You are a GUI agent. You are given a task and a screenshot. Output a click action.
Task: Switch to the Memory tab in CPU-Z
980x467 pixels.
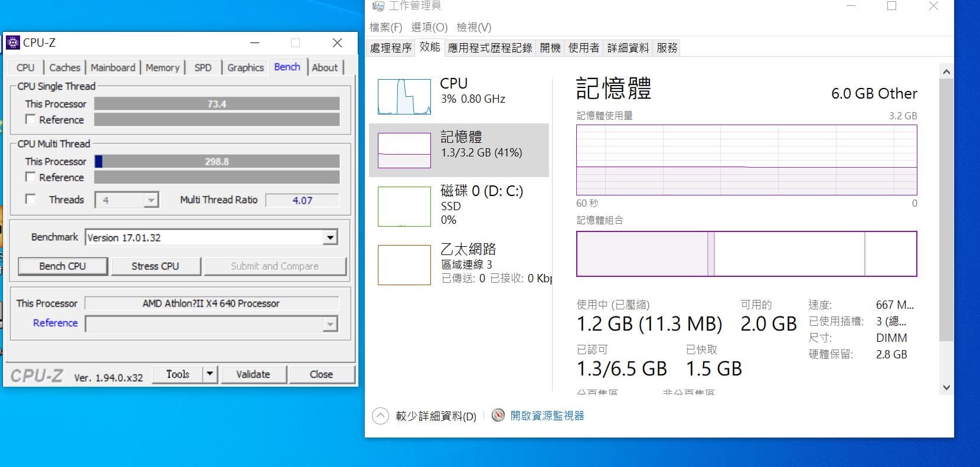[x=162, y=68]
